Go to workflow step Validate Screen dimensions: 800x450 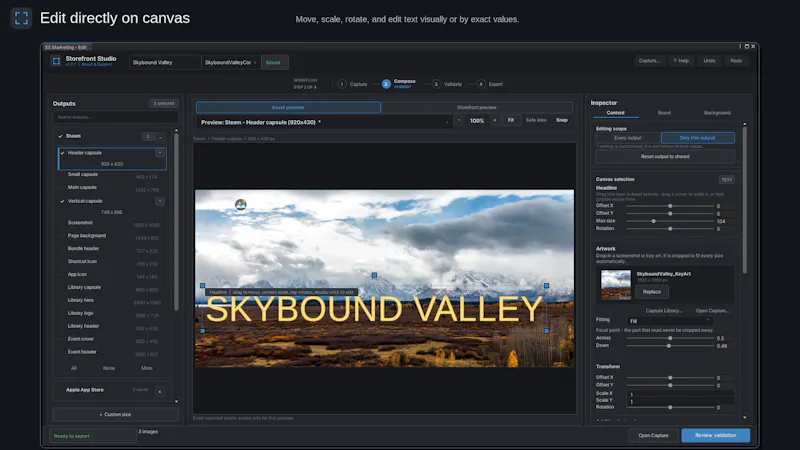[x=447, y=84]
